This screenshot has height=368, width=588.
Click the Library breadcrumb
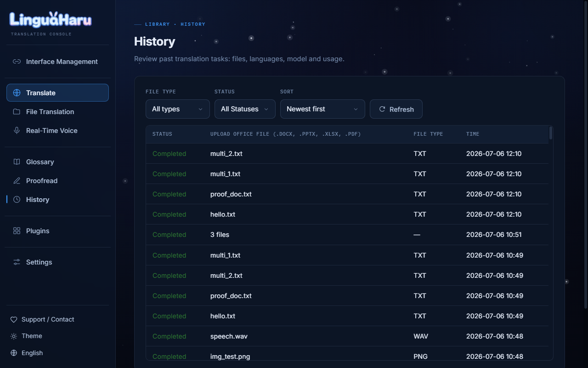157,24
